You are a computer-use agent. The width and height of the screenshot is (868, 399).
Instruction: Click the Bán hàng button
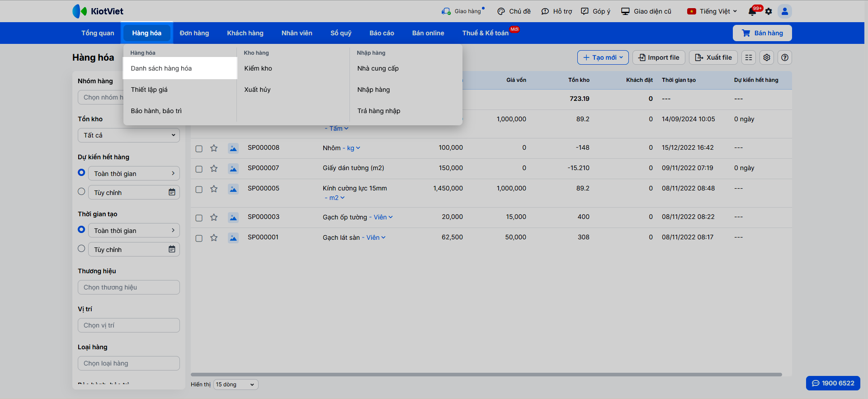[762, 33]
